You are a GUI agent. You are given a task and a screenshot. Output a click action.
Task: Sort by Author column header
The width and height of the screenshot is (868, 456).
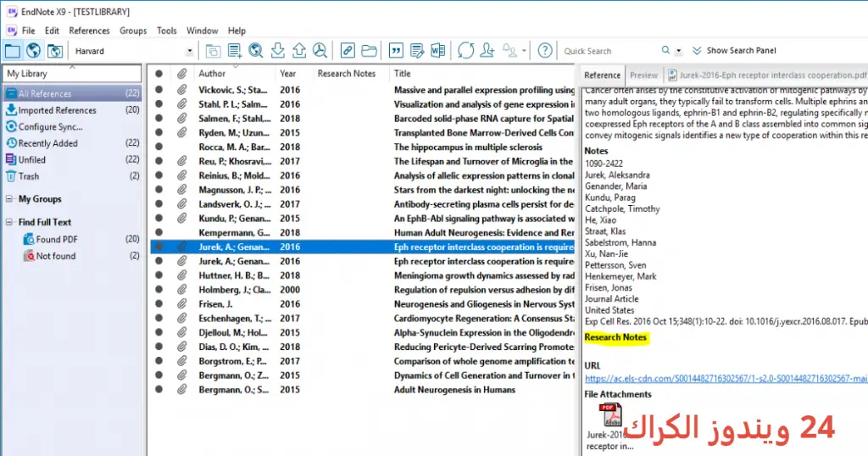212,74
